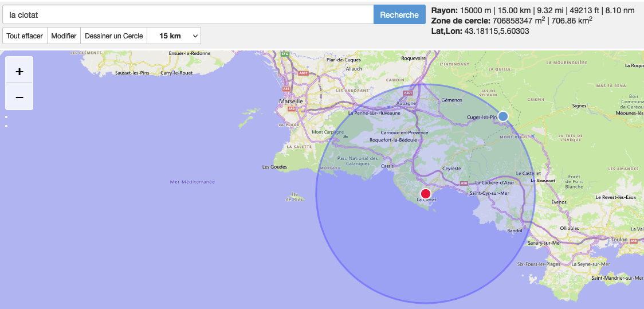
Task: Click the Cassis town label
Action: pos(387,166)
